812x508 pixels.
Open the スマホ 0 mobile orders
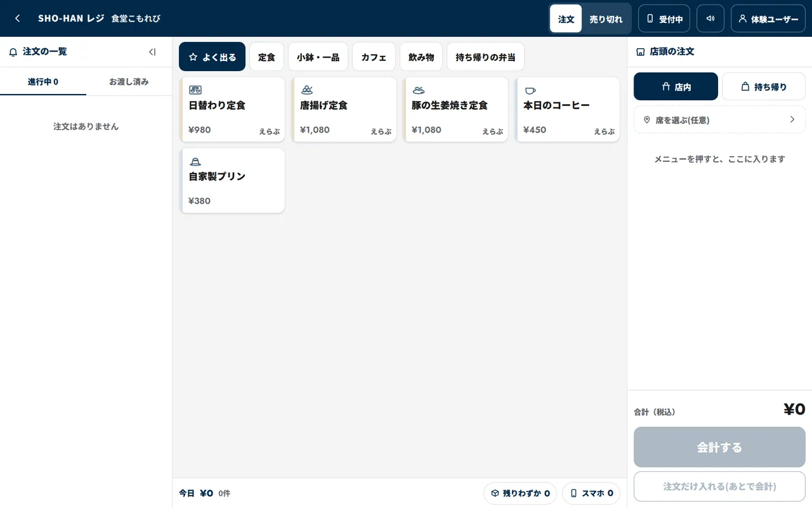(x=591, y=493)
